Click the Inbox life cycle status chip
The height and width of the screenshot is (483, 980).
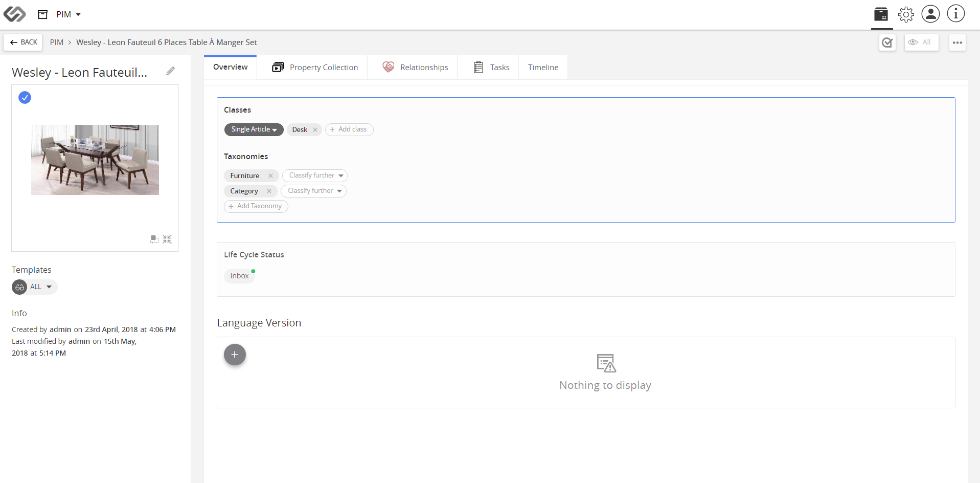pos(239,276)
